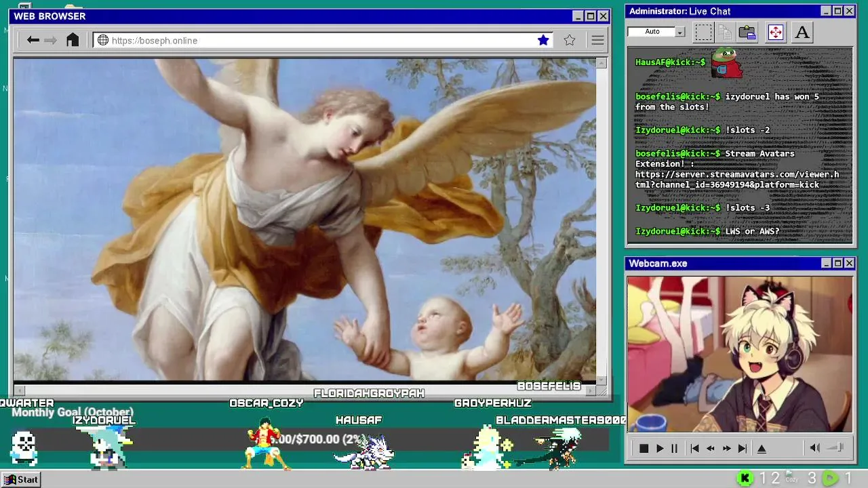Open the Start menu
The image size is (868, 488).
(x=20, y=479)
